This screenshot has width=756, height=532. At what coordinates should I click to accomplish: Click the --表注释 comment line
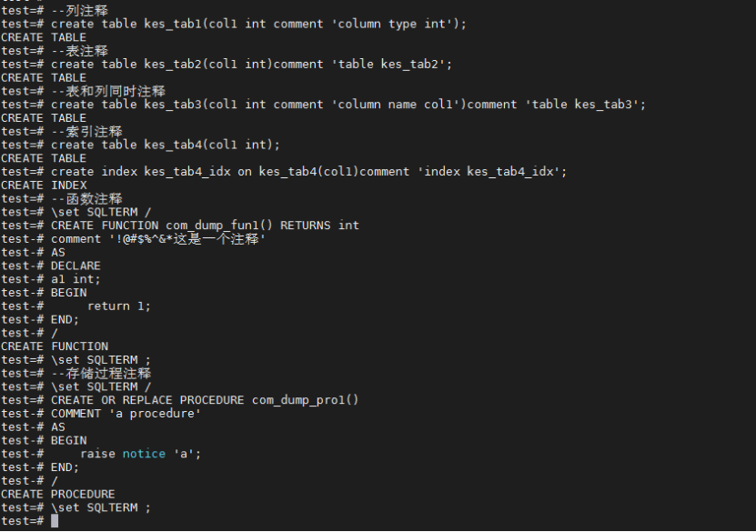point(79,51)
